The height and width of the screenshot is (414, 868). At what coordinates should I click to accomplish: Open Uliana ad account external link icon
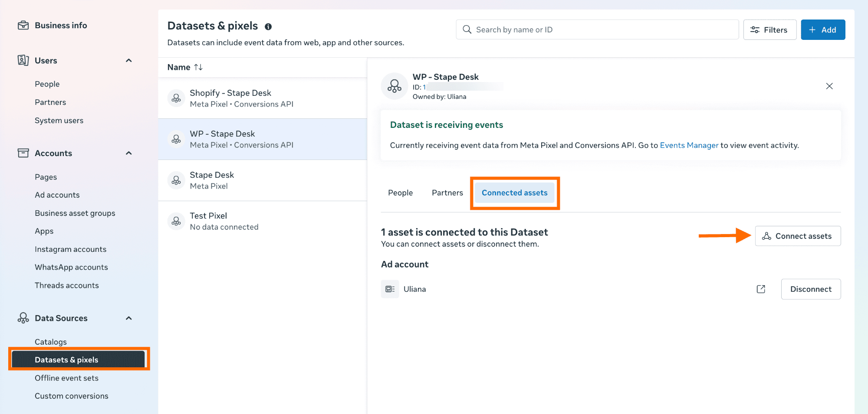[x=761, y=289]
